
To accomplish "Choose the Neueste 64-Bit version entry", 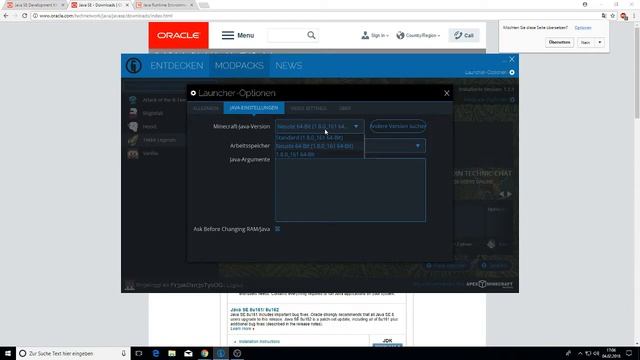I will (314, 146).
